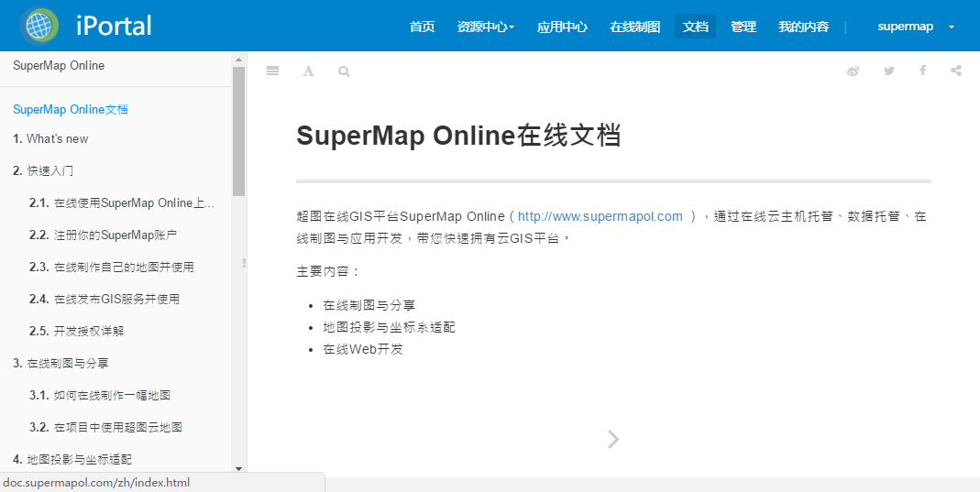Open 3. 在线制图与分享 section
The height and width of the screenshot is (492, 980).
point(61,363)
